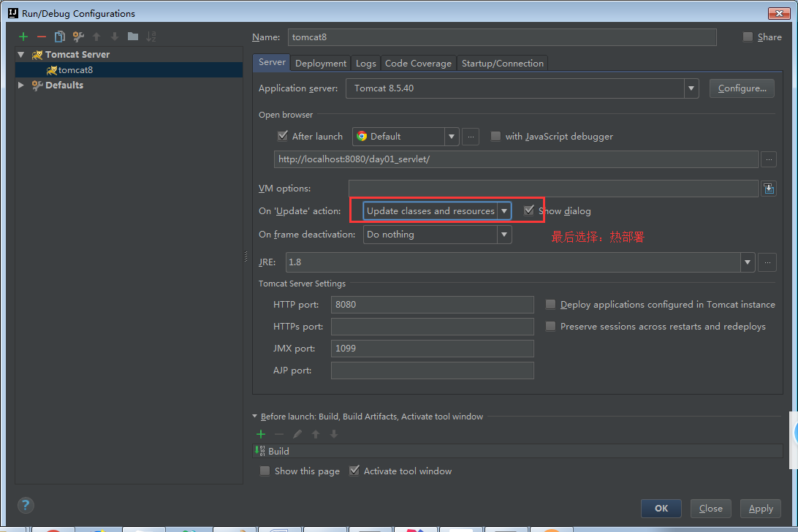
Task: Click URL field with localhost:8080/day01_servlet
Action: click(516, 159)
